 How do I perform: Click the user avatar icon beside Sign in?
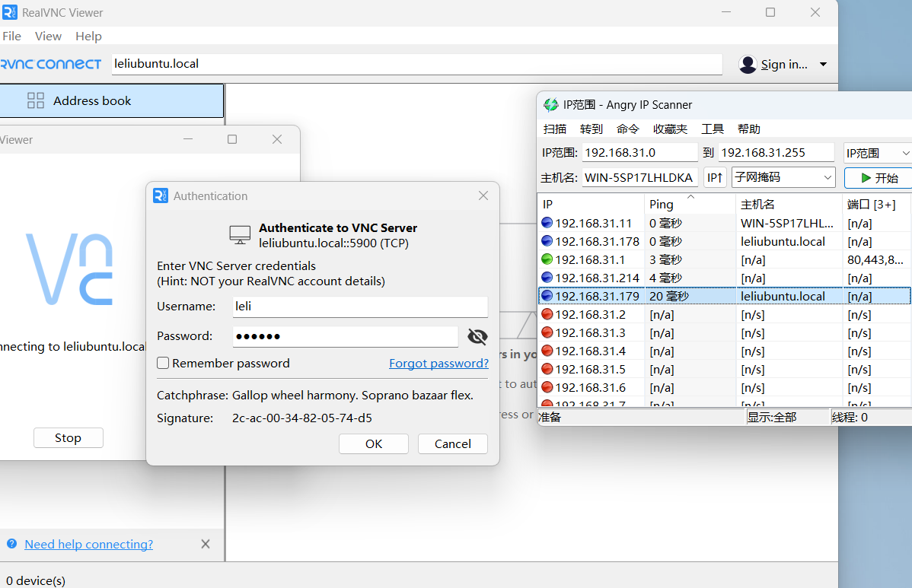coord(748,65)
